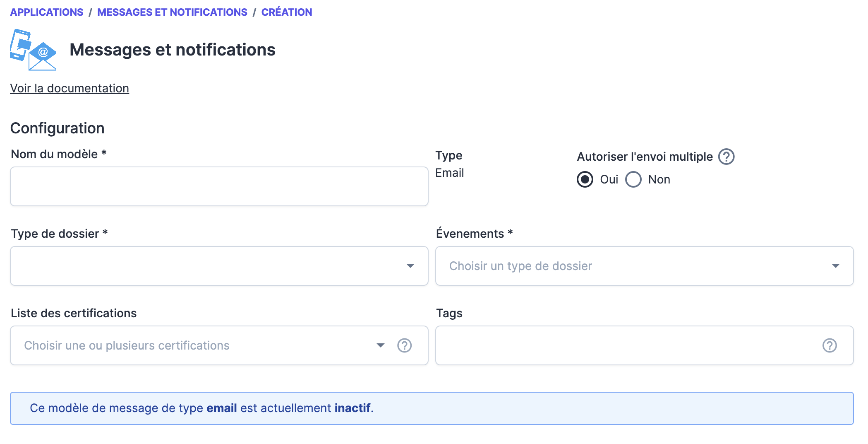Screen dimensions: 868x444
Task: Focus the Nom du modèle text field
Action: (219, 186)
